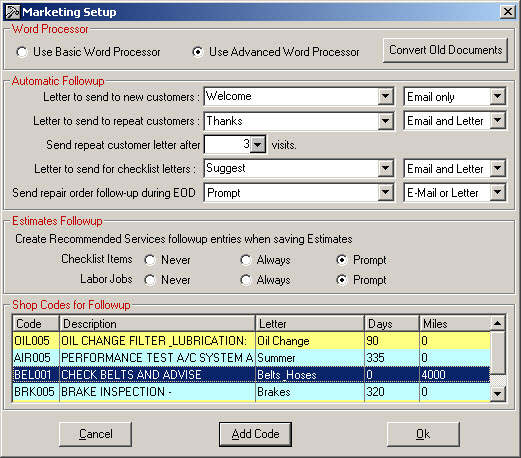Open the Email only delivery dropdown
Viewport: 521px width, 458px height.
coord(497,97)
